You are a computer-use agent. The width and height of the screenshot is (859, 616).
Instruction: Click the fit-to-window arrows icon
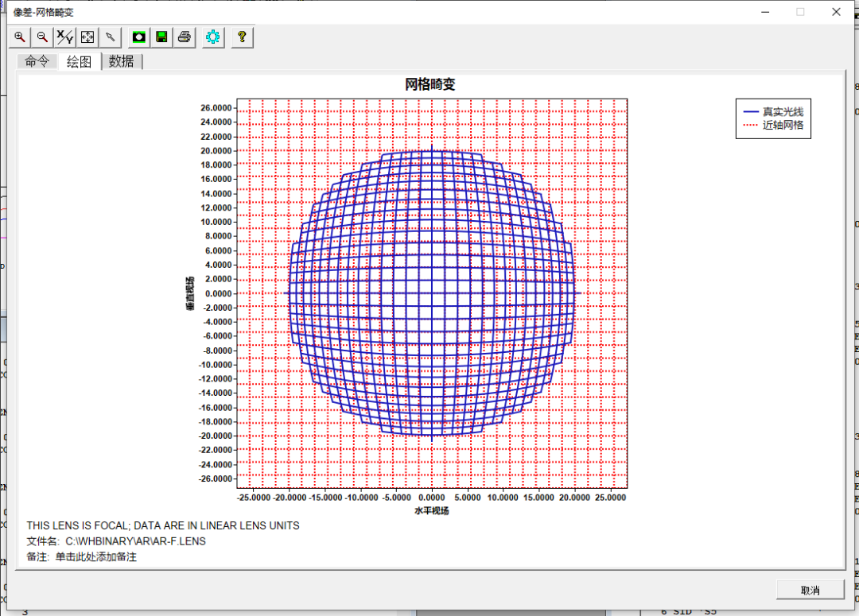pyautogui.click(x=87, y=37)
